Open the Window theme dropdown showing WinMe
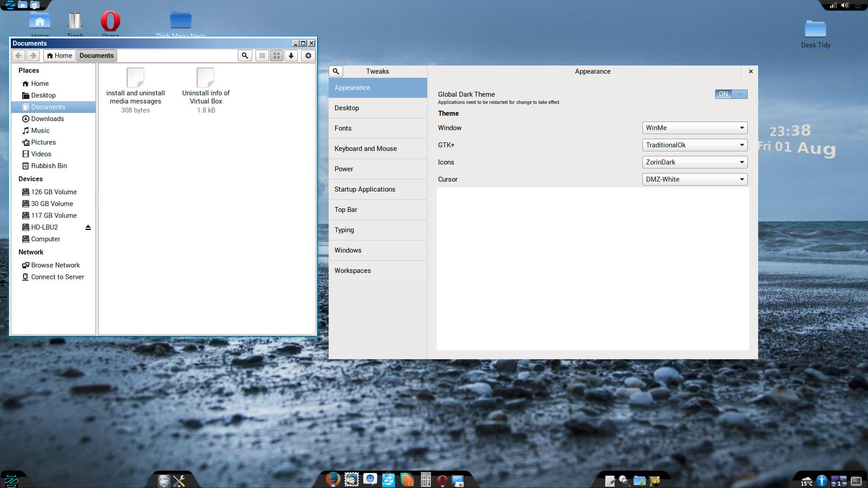Screen dimensions: 868x488 click(694, 128)
